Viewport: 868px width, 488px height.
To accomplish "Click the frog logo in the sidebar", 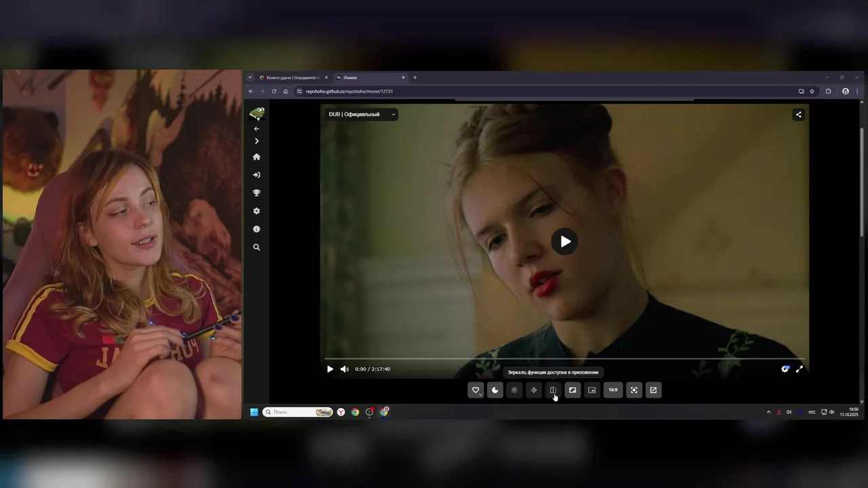I will point(256,113).
